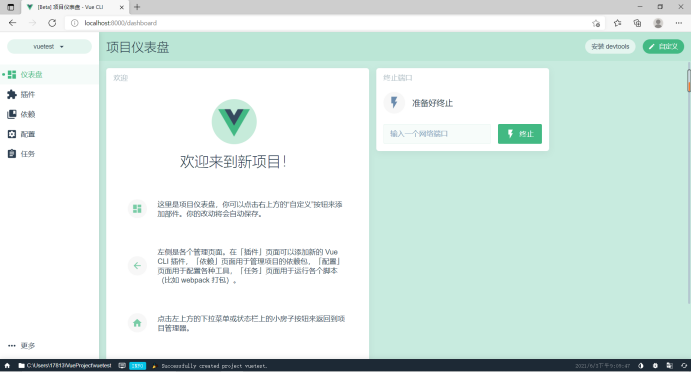
Task: Click the 安装 devtools button
Action: pos(610,46)
